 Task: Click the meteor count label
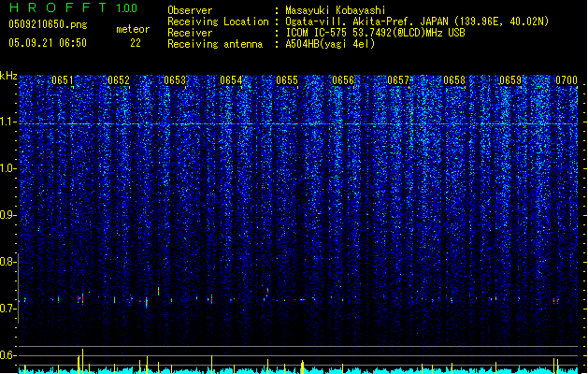pos(133,29)
